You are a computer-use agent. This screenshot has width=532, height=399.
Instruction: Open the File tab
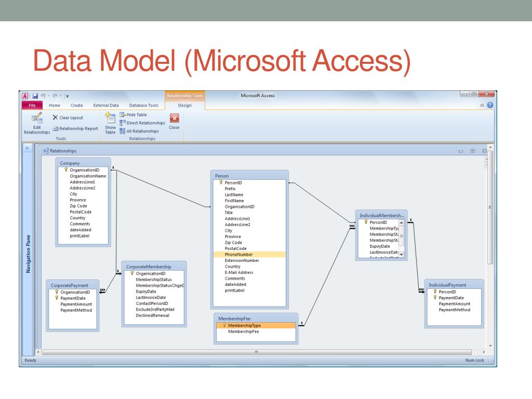coord(32,105)
